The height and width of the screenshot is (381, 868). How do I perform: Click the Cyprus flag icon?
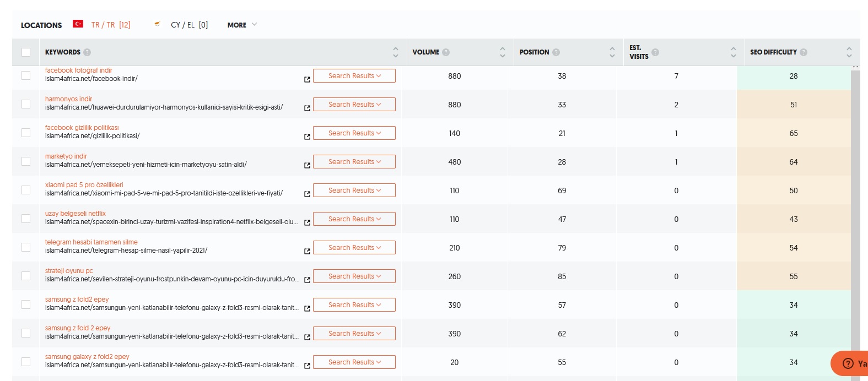point(158,24)
